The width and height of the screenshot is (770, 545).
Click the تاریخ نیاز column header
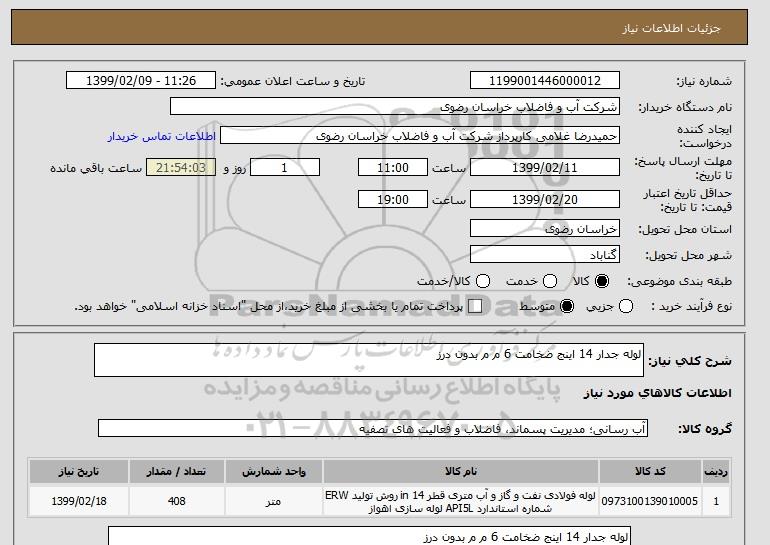(79, 471)
